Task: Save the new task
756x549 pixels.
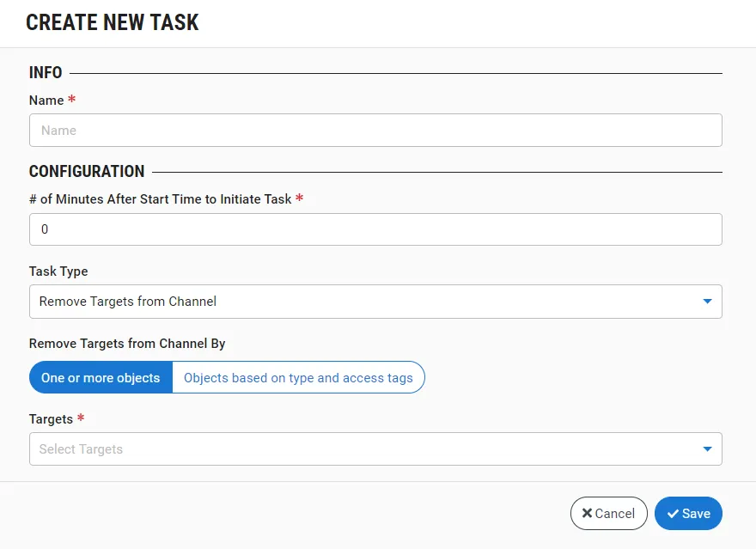Action: (688, 513)
